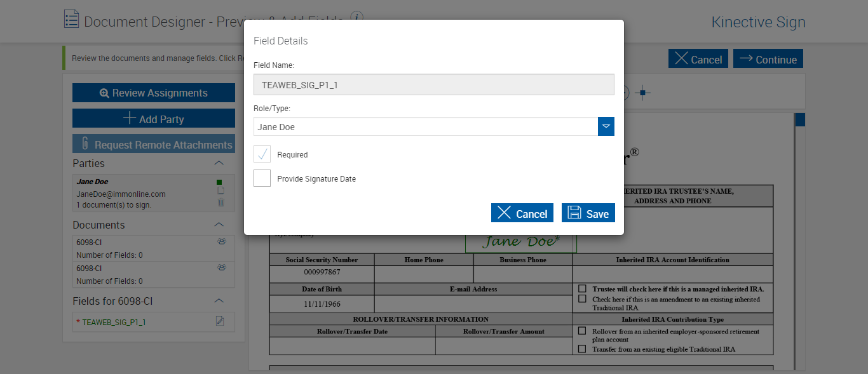Click the edit icon for TEAWEB_SIG_P1_1 field
Viewport: 868px width, 374px height.
pos(220,321)
